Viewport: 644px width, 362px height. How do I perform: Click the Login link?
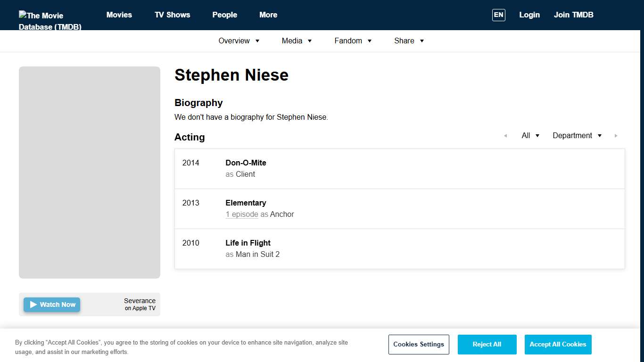(529, 15)
